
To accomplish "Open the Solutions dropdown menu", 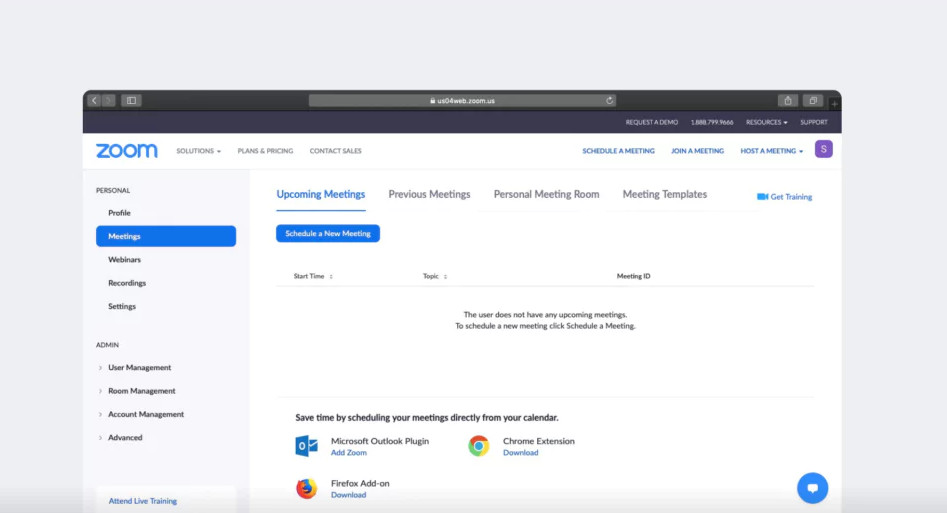I will pyautogui.click(x=199, y=151).
